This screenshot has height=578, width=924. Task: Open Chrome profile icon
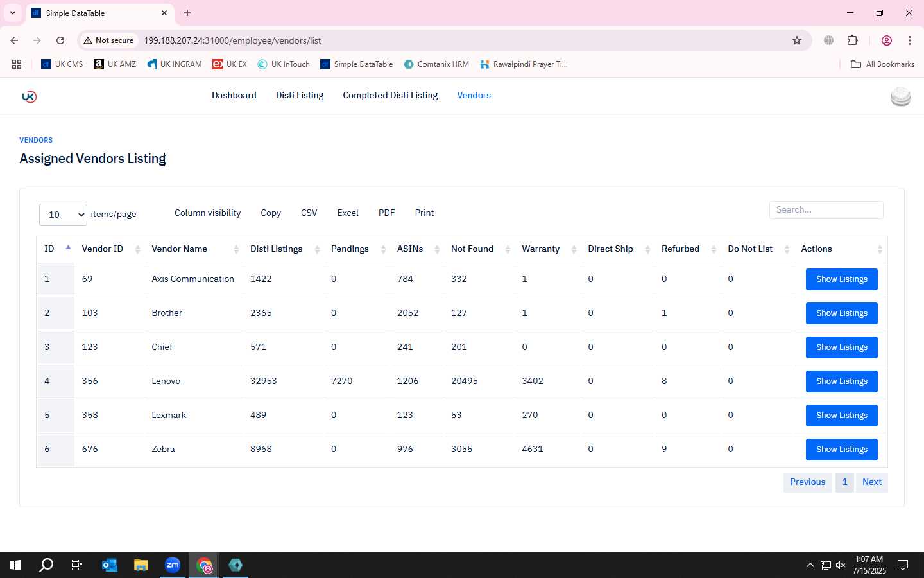point(887,40)
